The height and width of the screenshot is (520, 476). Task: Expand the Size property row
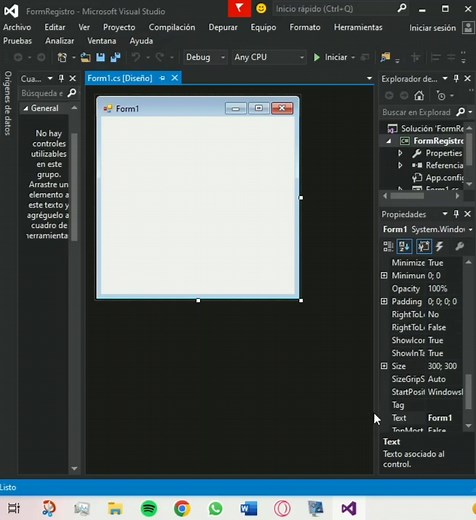[384, 366]
